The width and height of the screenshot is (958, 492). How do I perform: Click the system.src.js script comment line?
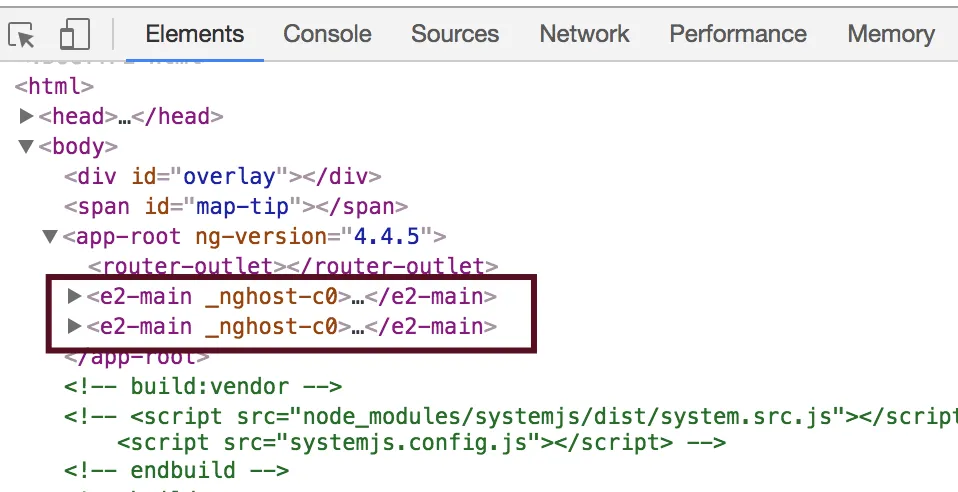(x=511, y=417)
